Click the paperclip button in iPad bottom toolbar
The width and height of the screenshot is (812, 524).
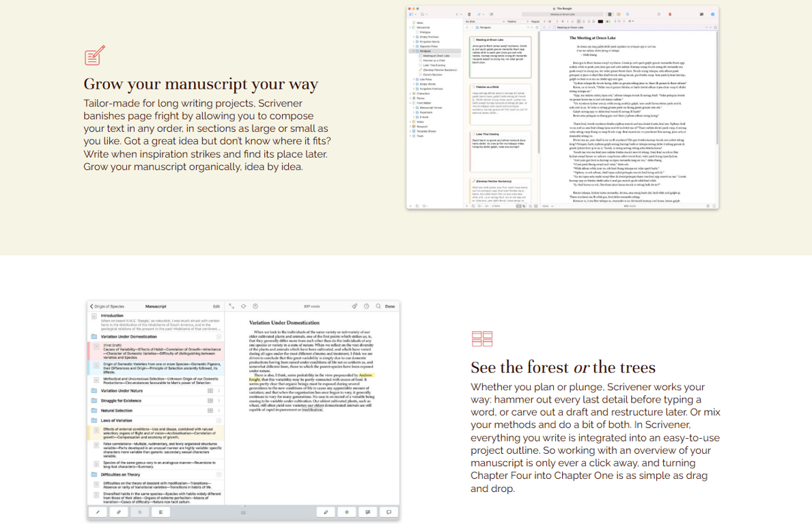pos(119,512)
